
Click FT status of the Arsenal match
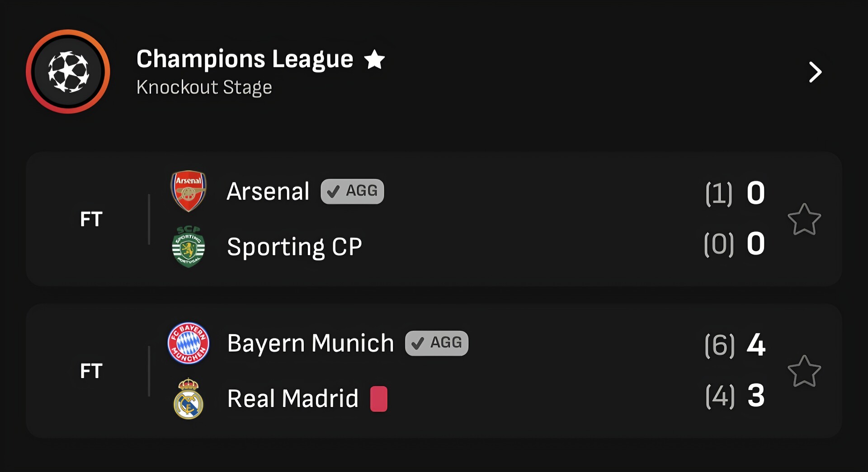91,220
